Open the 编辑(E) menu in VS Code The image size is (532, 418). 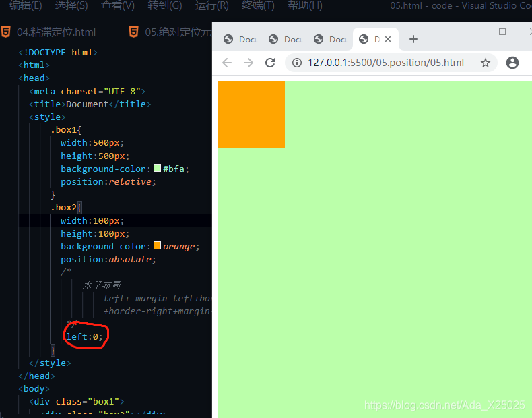(x=26, y=5)
